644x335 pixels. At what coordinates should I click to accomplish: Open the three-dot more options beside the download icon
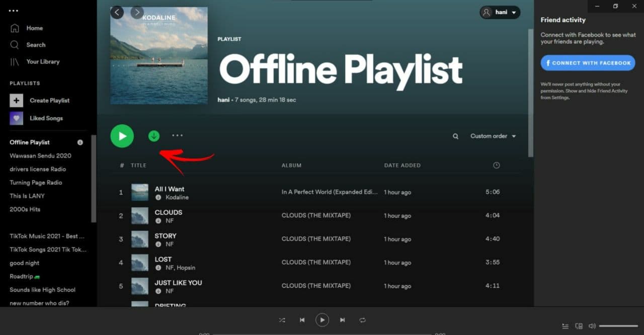click(x=177, y=135)
